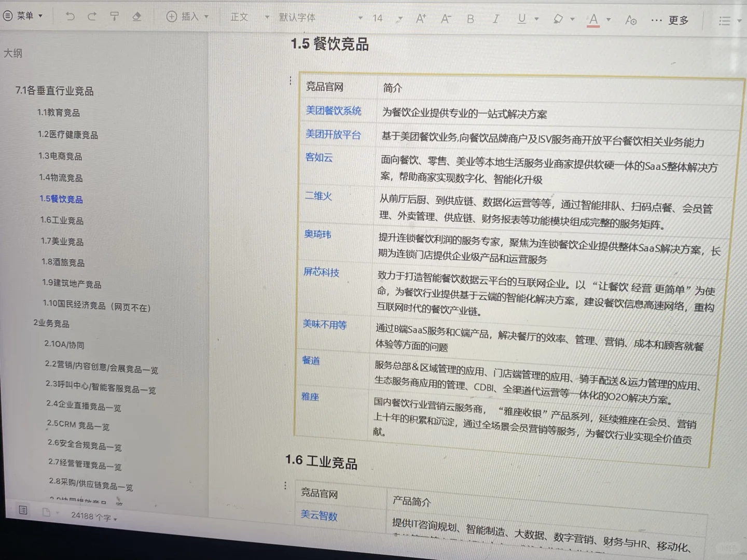
Task: Click 更多 to show more tools
Action: coord(679,20)
